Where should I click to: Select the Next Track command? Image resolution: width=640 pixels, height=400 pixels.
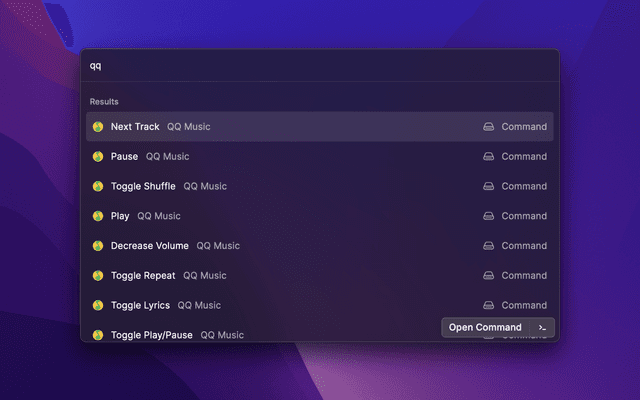135,127
